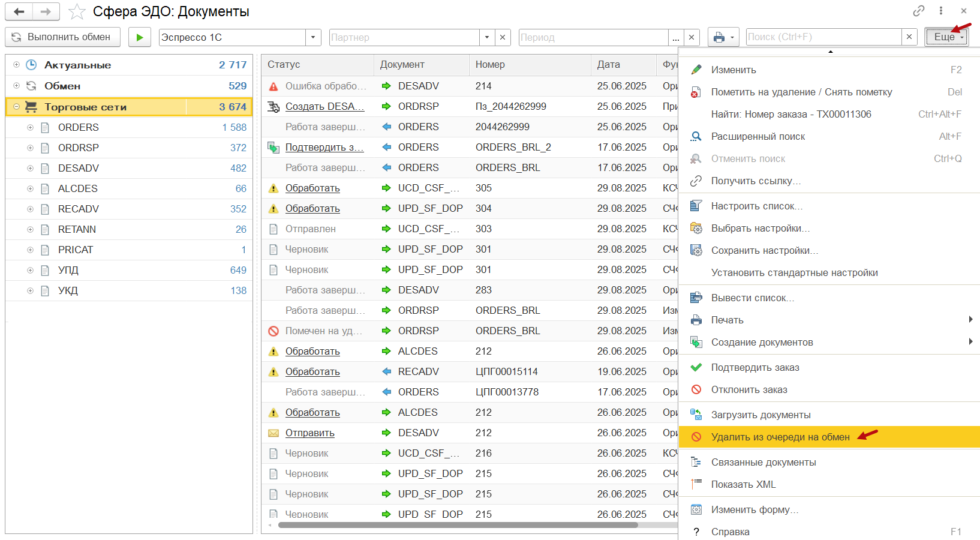Viewport: 980px width, 540px height.
Task: Open the printer toolbar button
Action: pos(723,37)
